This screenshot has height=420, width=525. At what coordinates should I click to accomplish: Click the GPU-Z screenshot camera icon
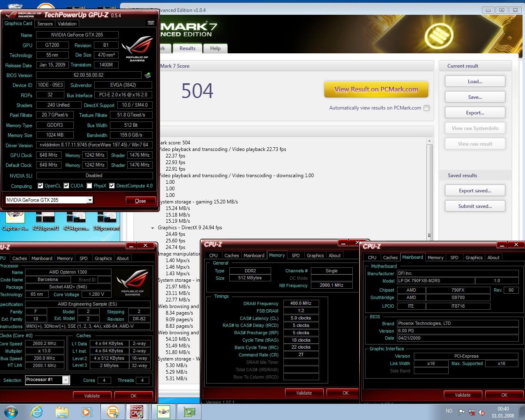151,23
